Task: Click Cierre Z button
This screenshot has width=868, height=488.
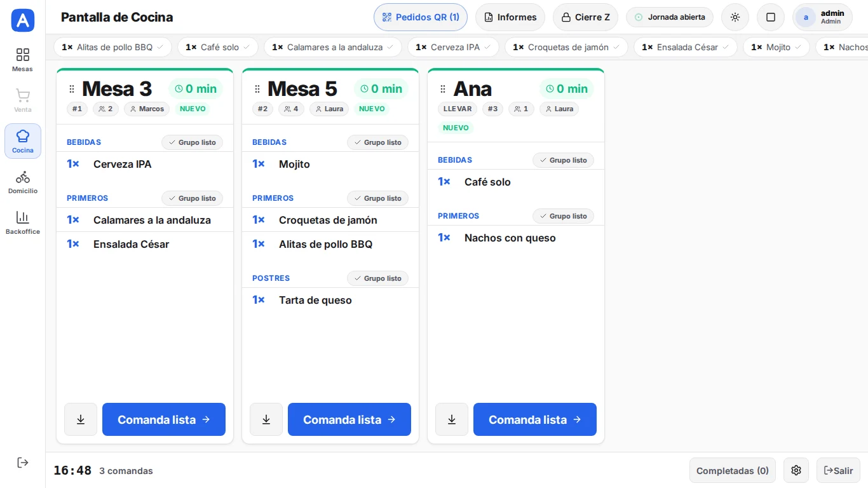Action: coord(585,17)
